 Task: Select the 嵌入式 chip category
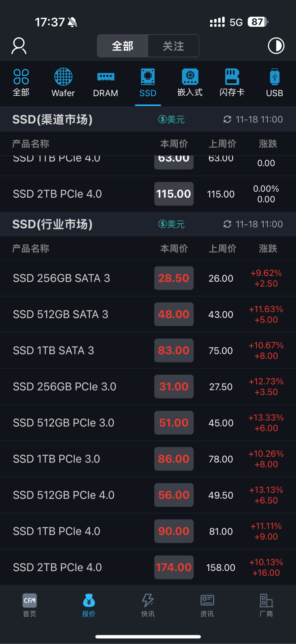(x=190, y=82)
